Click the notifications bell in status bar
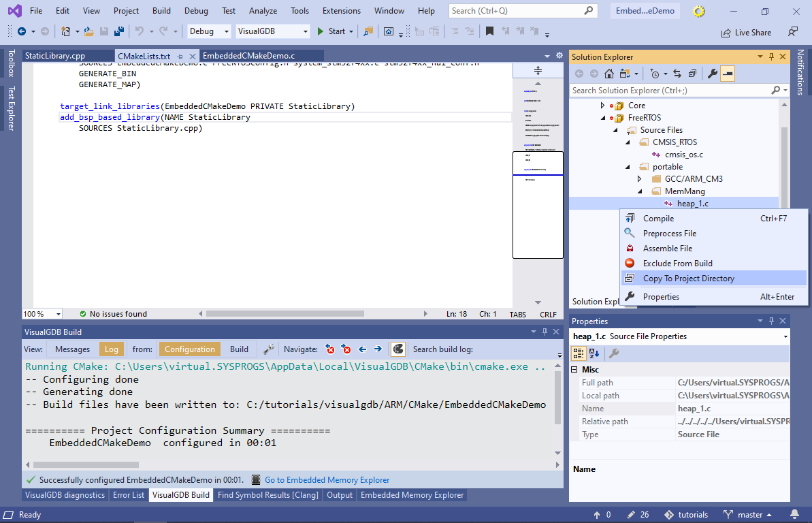 [x=794, y=514]
